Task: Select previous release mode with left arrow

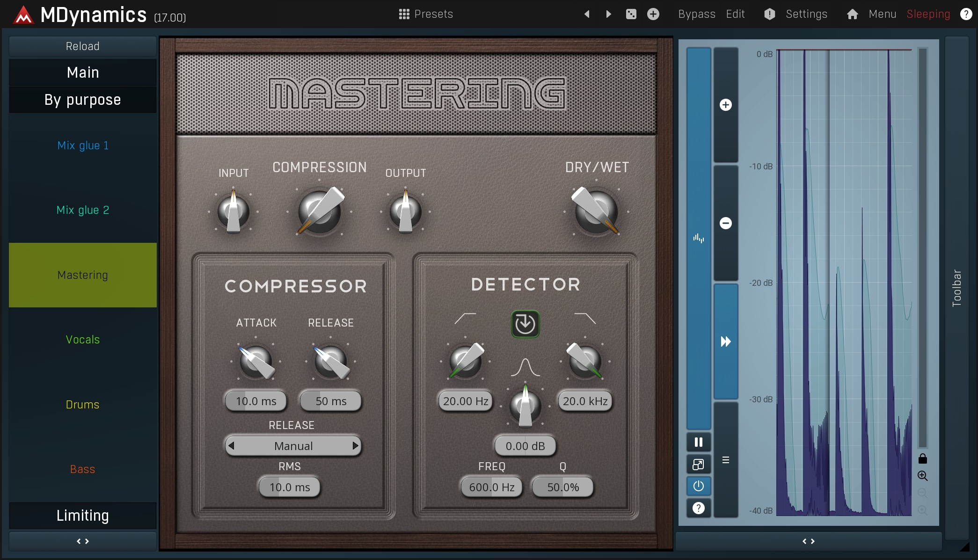Action: point(231,446)
